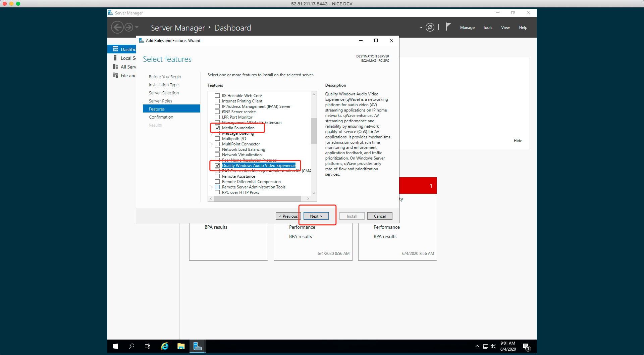Image resolution: width=644 pixels, height=355 pixels.
Task: Check the Remote Assistance feature
Action: point(217,176)
